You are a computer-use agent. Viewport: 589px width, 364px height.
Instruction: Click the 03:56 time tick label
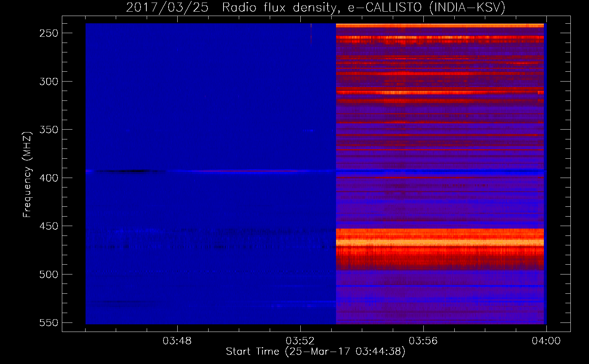423,341
